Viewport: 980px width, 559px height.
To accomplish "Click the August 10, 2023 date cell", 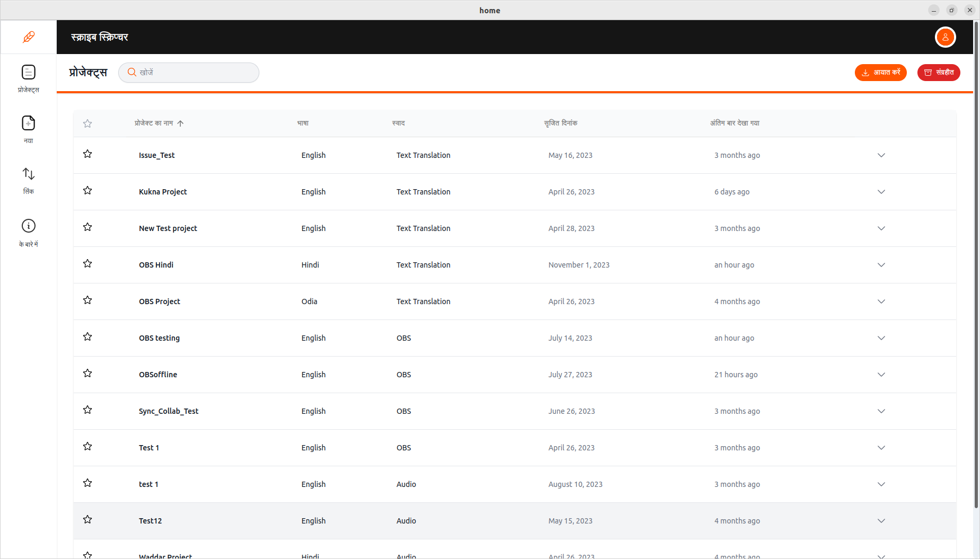I will [575, 484].
